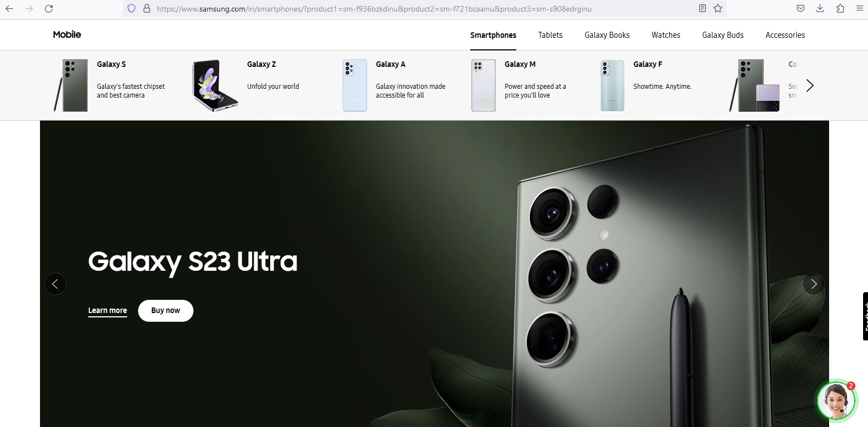Open the Galaxy S category link

[x=111, y=64]
